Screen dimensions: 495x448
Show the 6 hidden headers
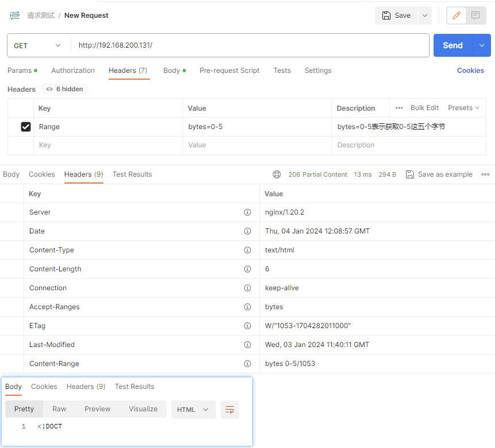tap(64, 89)
